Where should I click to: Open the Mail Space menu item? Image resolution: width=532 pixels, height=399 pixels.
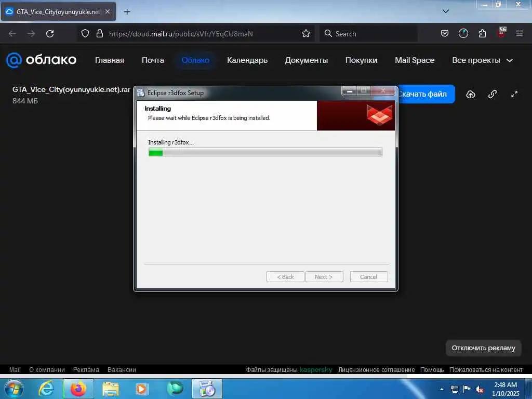415,60
